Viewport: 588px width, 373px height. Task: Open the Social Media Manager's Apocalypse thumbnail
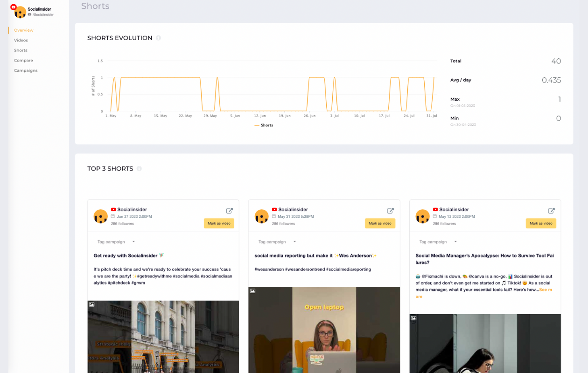point(485,344)
